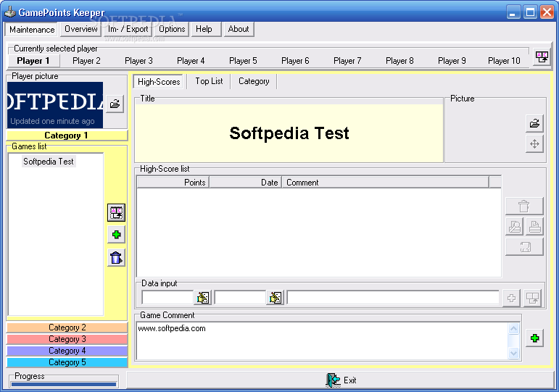Delete the game using the blue trash icon

(116, 258)
